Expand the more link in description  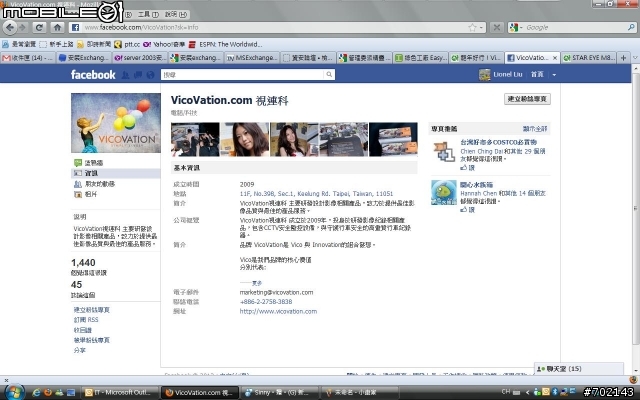(x=257, y=283)
